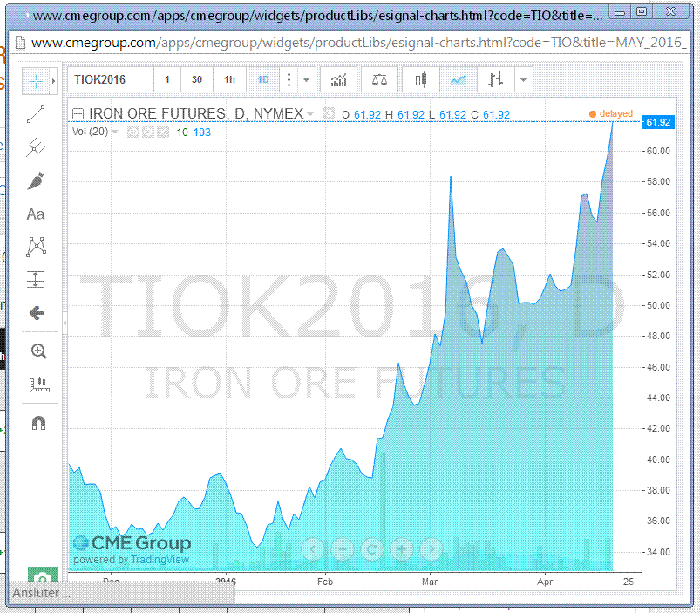Activate the zoom-in magnifier tool

coord(38,351)
